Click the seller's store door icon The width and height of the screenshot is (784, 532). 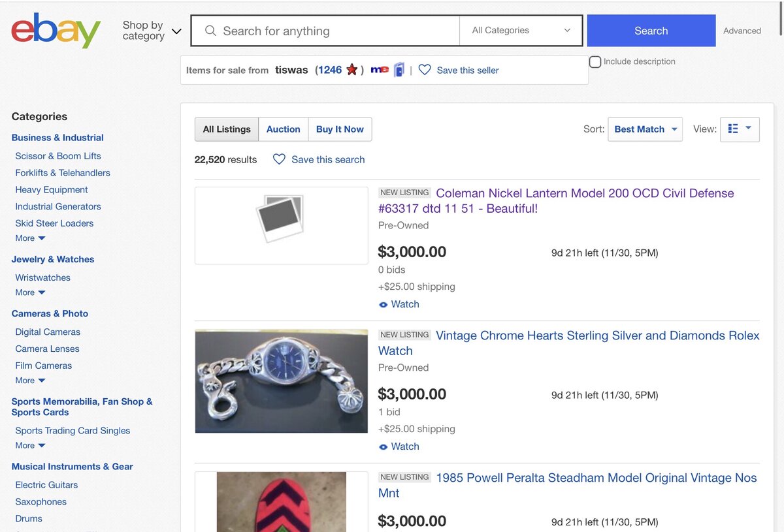(399, 70)
